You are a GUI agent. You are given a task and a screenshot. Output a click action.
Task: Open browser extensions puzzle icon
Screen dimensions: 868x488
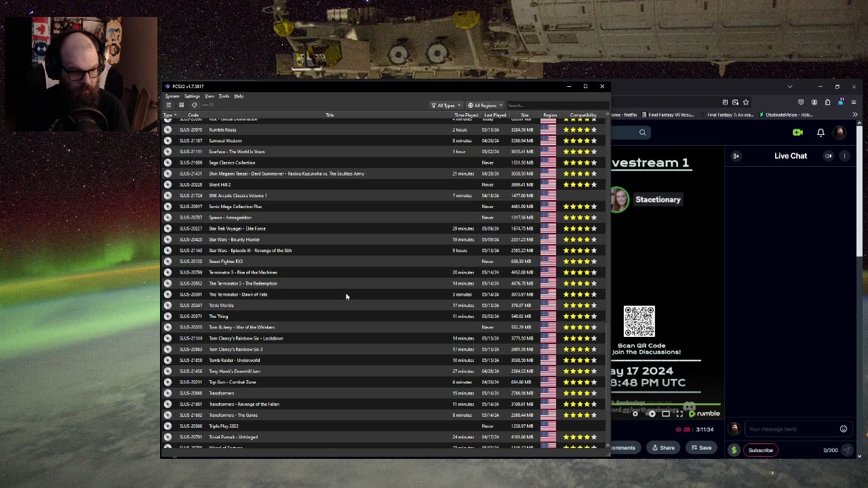[x=827, y=102]
